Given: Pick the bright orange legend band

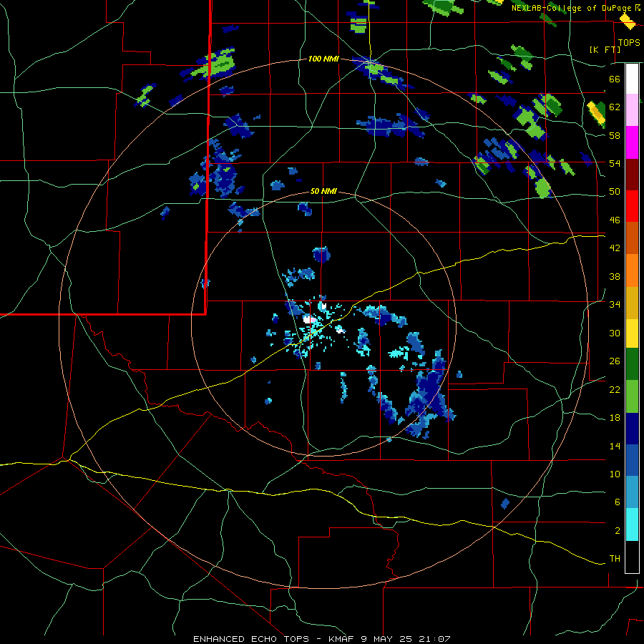Looking at the screenshot, I should [632, 270].
